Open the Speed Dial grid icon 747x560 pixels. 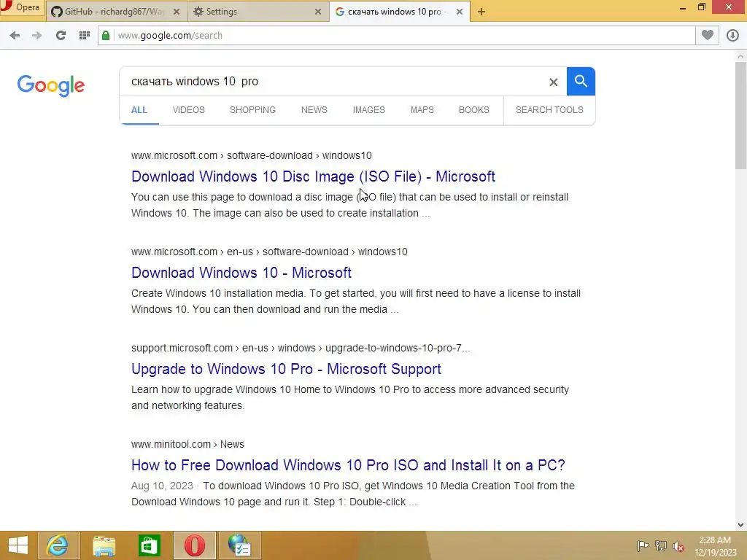(85, 35)
